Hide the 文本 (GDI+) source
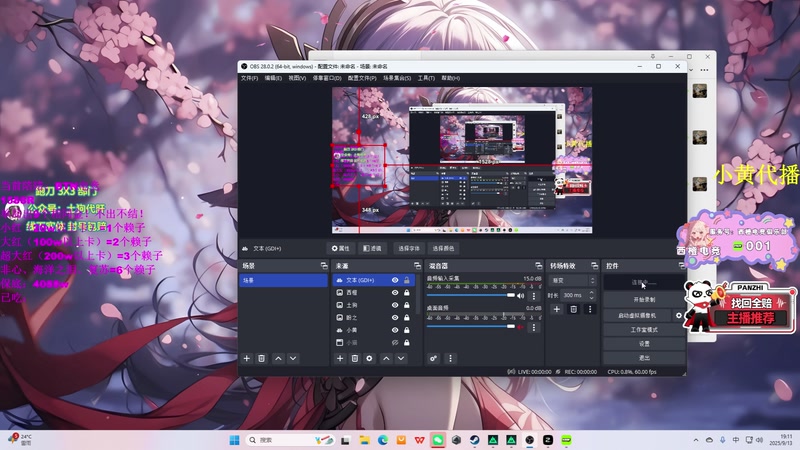This screenshot has width=800, height=450. (x=395, y=280)
